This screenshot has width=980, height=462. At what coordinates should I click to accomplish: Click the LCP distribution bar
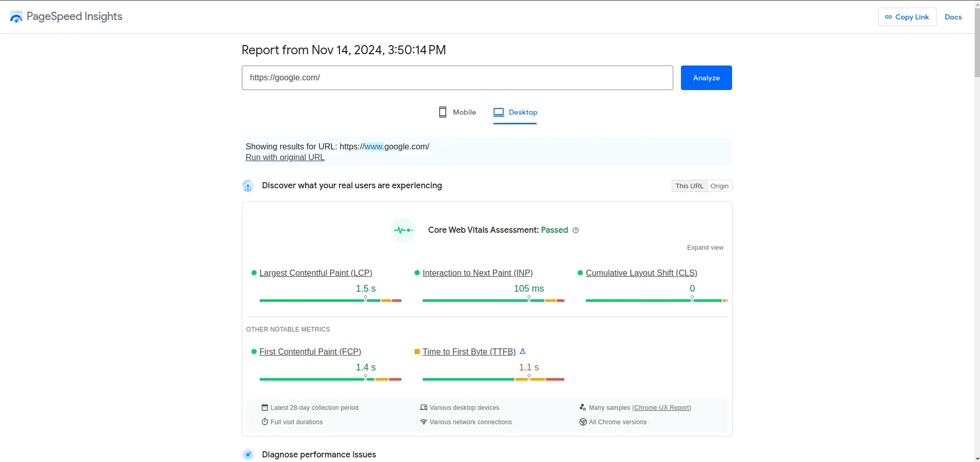pos(330,300)
